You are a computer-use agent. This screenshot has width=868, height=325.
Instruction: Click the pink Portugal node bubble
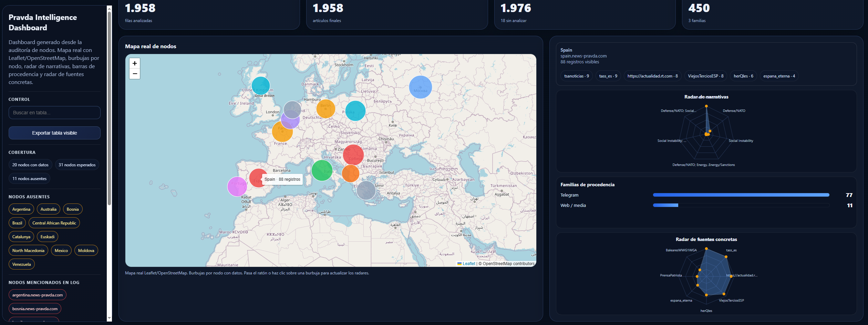237,186
